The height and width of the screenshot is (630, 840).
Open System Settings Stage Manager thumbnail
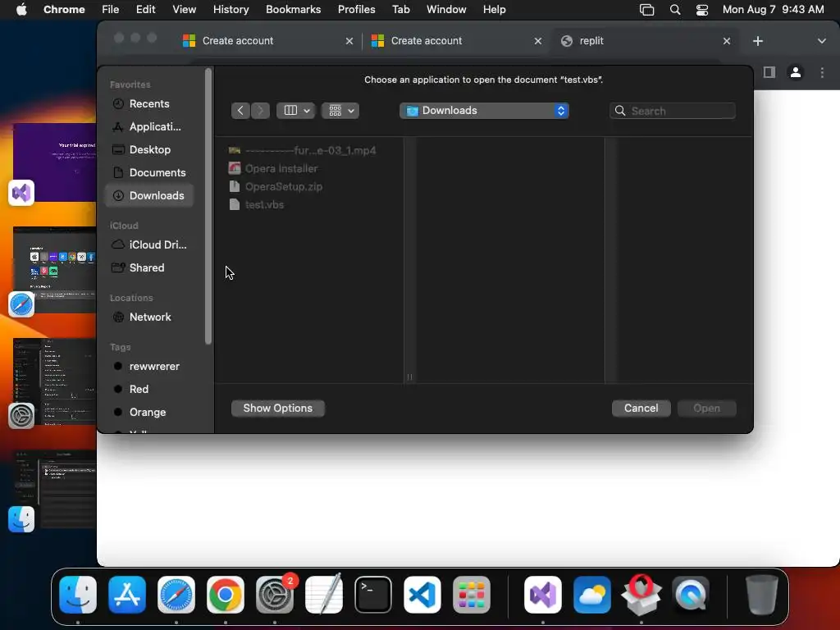[55, 382]
